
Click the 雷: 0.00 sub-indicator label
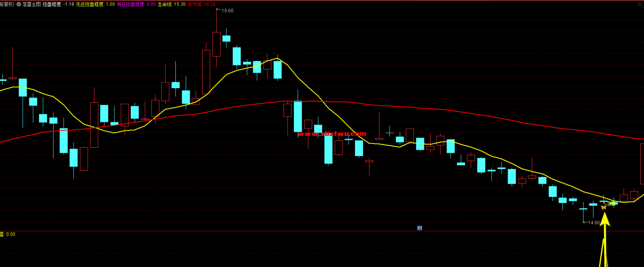pos(8,234)
